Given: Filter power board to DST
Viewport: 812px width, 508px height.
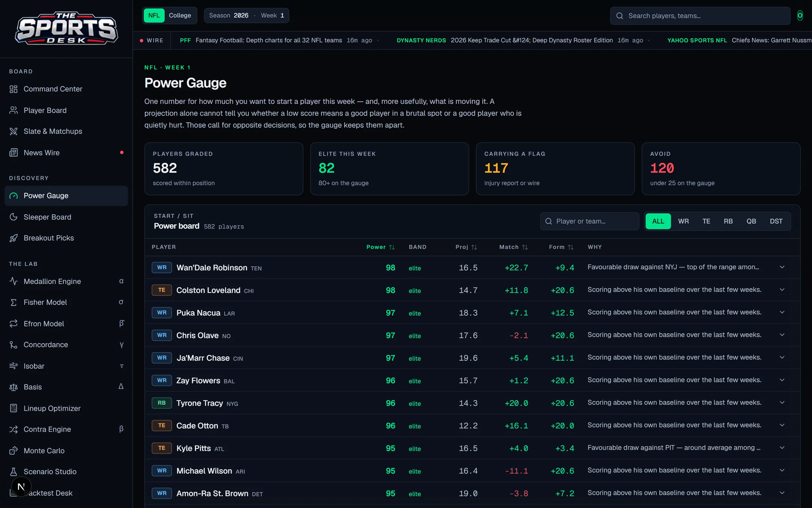Looking at the screenshot, I should (x=776, y=221).
